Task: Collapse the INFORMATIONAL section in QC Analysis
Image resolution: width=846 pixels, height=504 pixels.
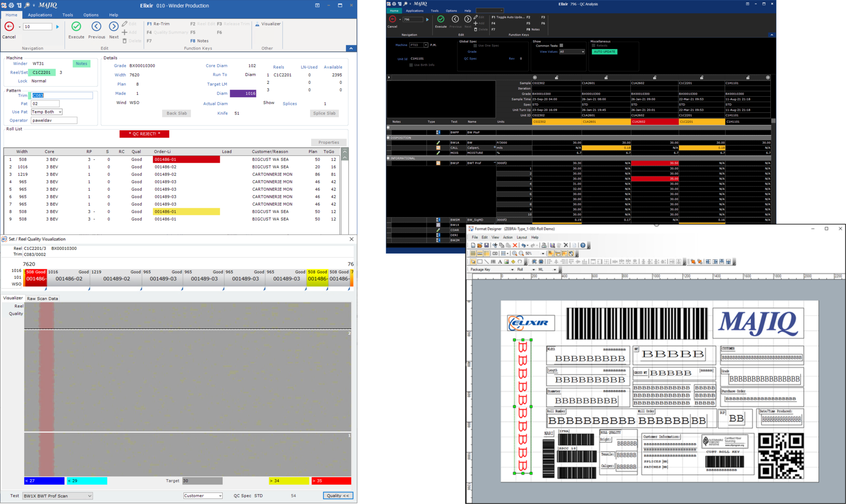Action: (388, 158)
